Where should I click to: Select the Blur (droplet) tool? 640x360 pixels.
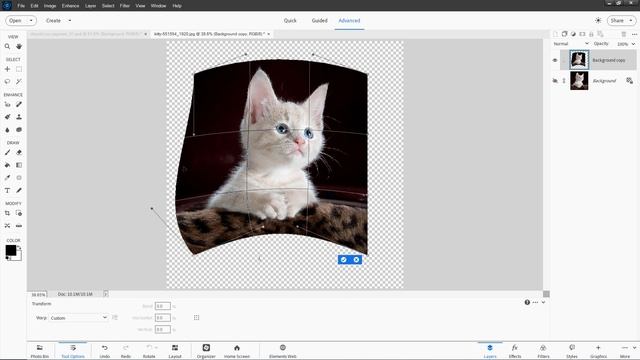(x=7, y=130)
